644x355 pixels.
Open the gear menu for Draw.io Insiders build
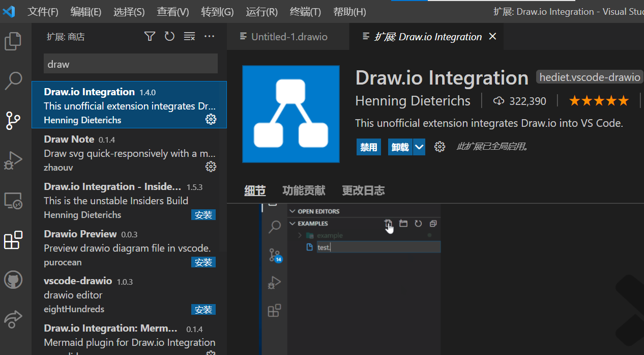coord(211,214)
